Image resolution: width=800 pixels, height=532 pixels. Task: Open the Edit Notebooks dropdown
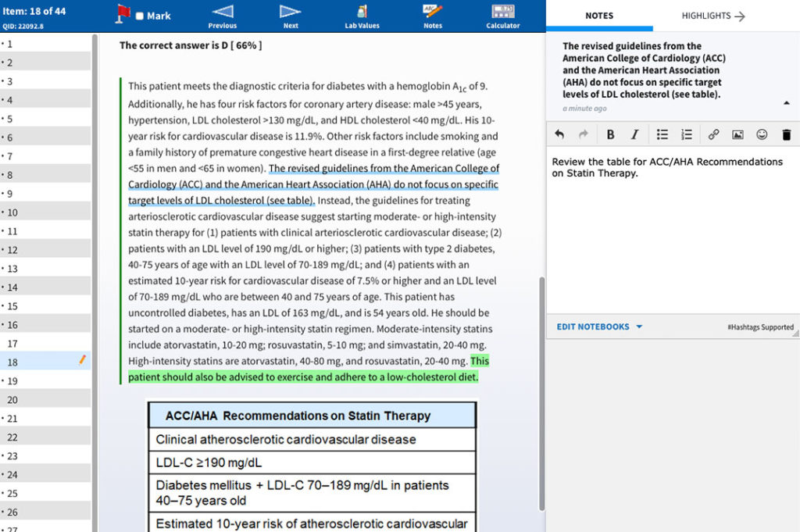coord(598,327)
